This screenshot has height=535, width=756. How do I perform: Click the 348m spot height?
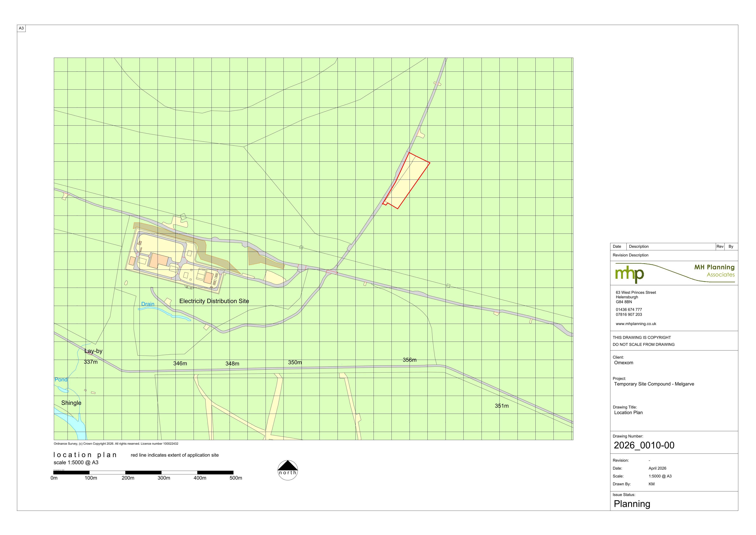232,363
